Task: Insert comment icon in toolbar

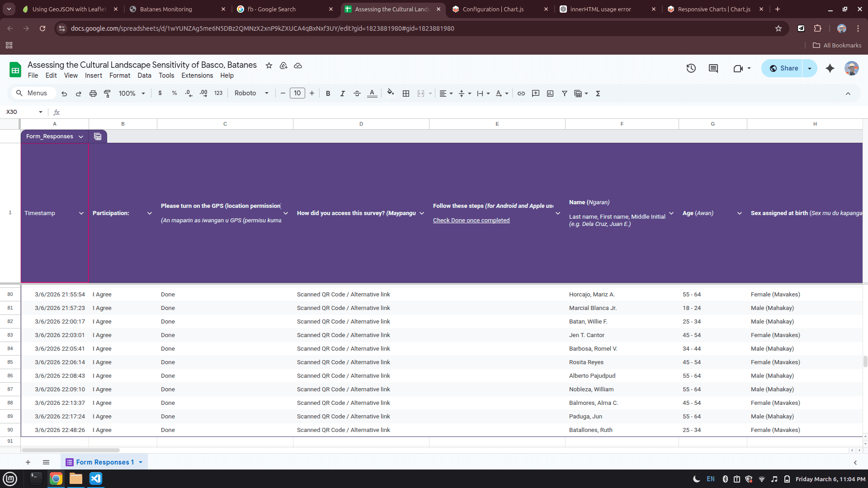Action: tap(536, 94)
